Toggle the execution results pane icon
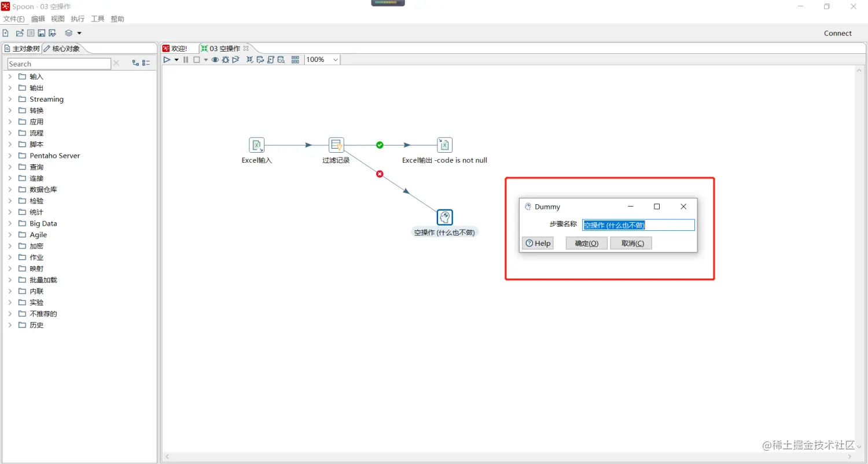 click(295, 60)
